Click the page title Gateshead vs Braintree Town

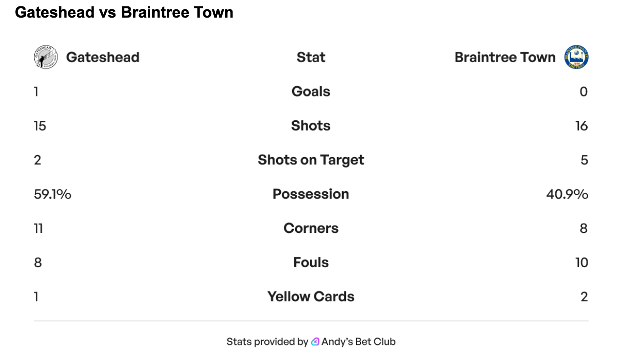click(x=124, y=12)
